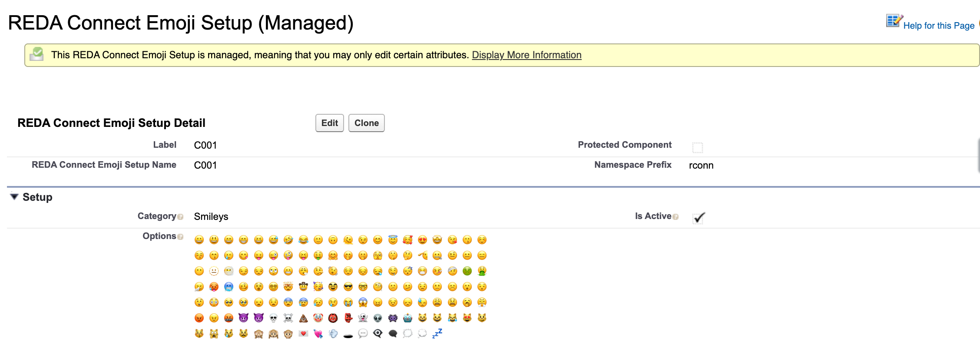Screen dimensions: 980x342
Task: Select the eye in speech bubble emoji
Action: pos(378,333)
